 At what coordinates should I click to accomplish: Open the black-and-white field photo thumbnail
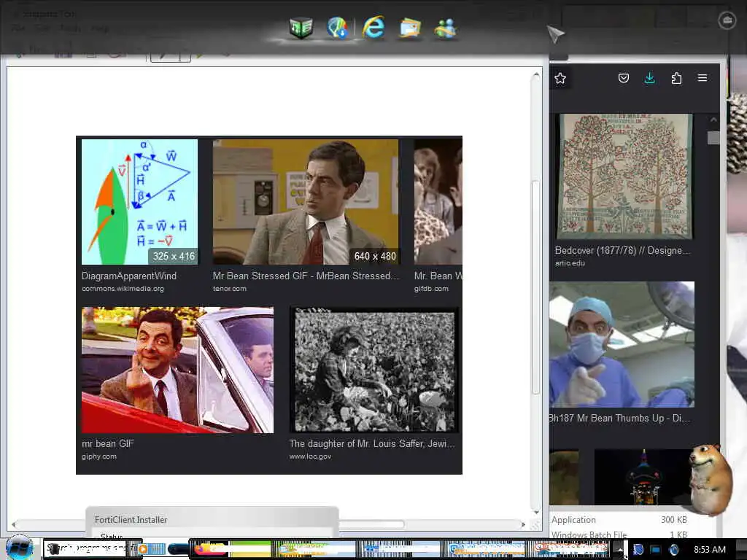(x=374, y=370)
